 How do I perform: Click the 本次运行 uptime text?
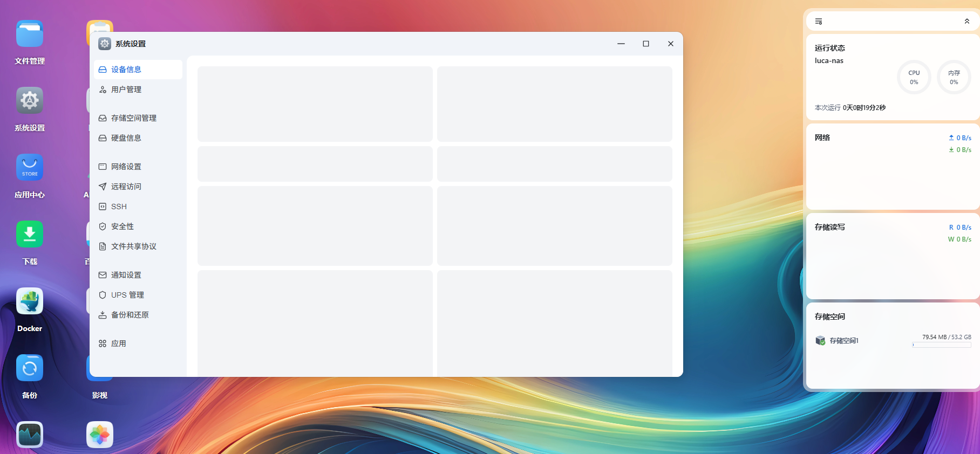850,108
